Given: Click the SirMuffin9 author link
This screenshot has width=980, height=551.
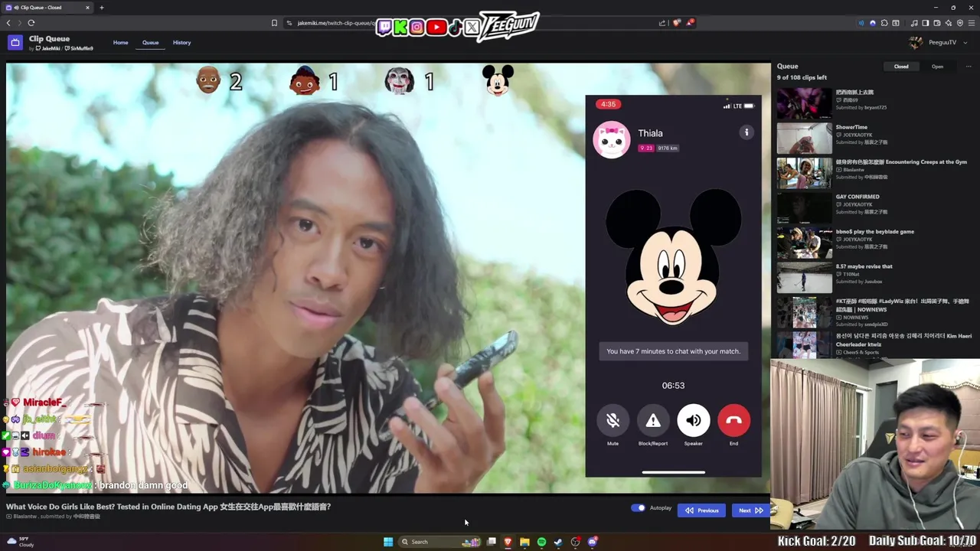Looking at the screenshot, I should pos(80,48).
